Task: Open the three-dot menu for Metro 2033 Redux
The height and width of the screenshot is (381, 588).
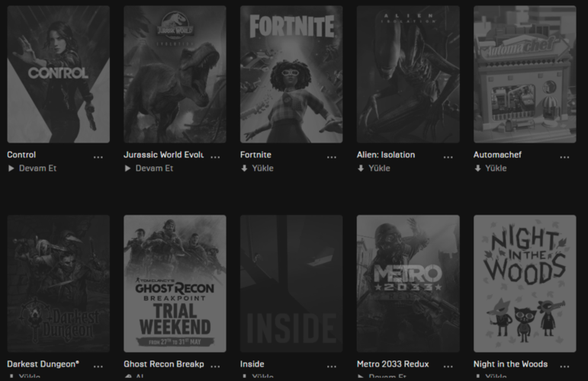Action: [x=448, y=367]
